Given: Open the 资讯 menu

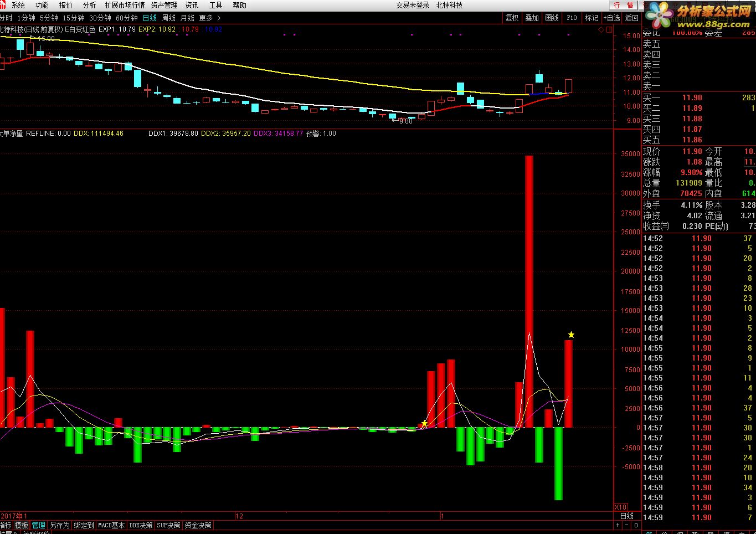Looking at the screenshot, I should pyautogui.click(x=192, y=5).
